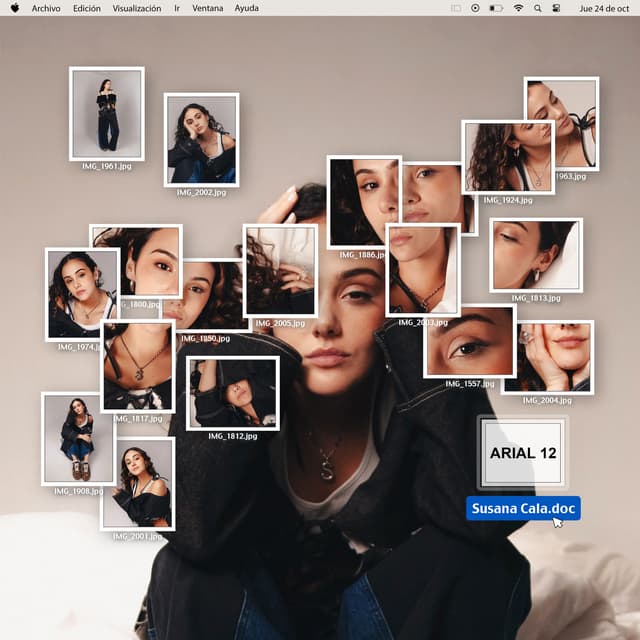Click the Wi-Fi status icon
640x640 pixels.
518,8
